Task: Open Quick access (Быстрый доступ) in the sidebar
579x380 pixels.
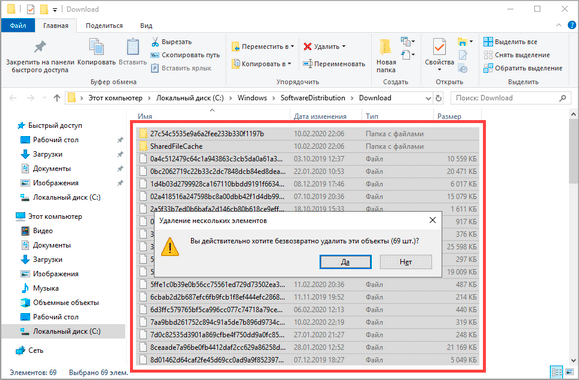Action: pyautogui.click(x=50, y=126)
